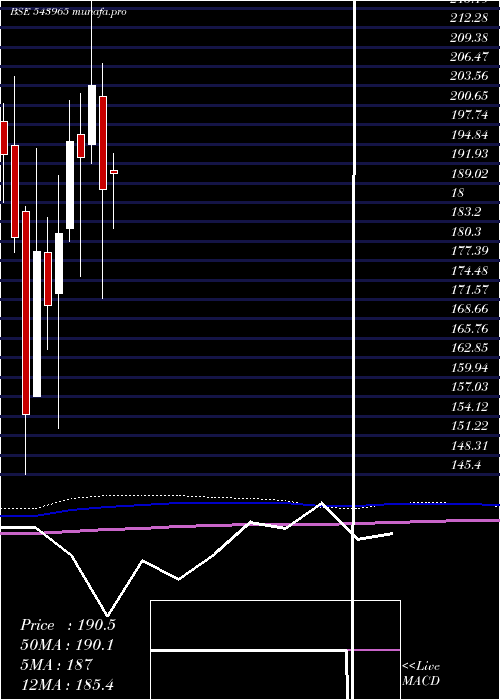
Task: Click the 171.57 axis label
Action: [x=469, y=290]
